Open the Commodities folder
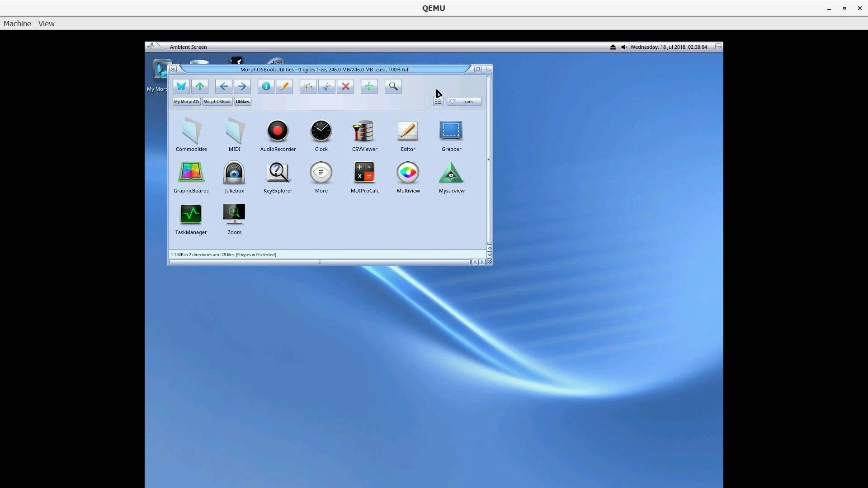 (x=191, y=135)
